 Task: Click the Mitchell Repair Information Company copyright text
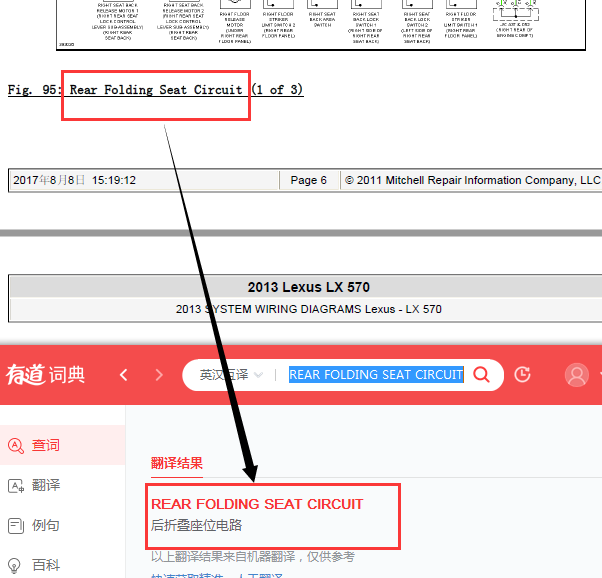tap(473, 180)
